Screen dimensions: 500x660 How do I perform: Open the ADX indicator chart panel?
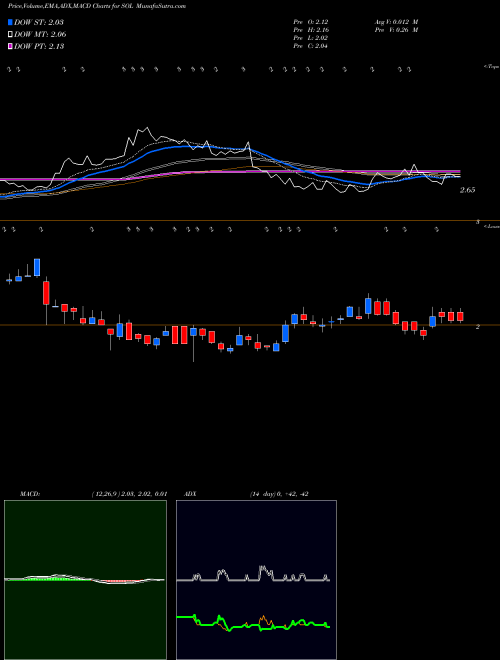[256, 580]
